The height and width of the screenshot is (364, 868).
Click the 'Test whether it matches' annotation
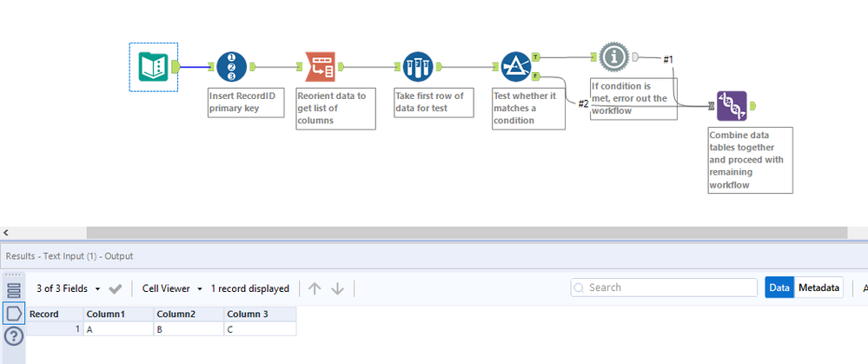(528, 109)
